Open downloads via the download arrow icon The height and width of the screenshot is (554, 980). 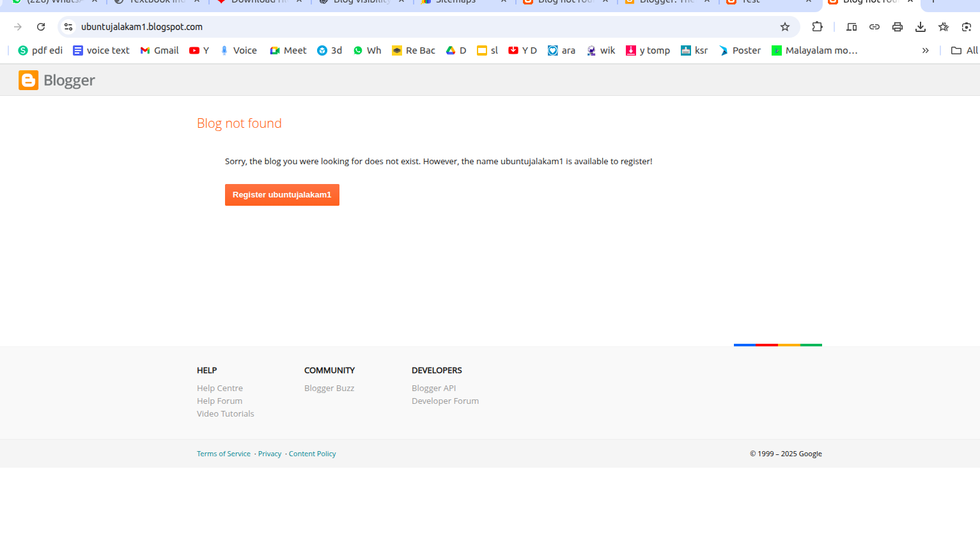(921, 27)
